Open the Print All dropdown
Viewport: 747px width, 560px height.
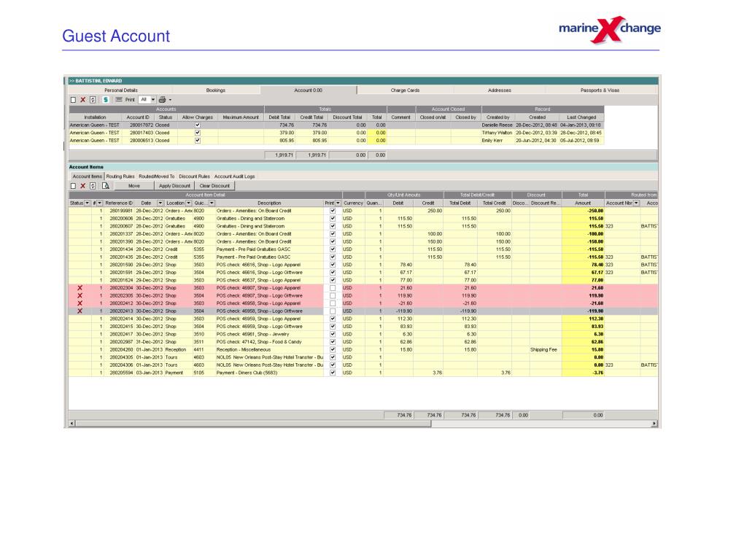(x=153, y=100)
